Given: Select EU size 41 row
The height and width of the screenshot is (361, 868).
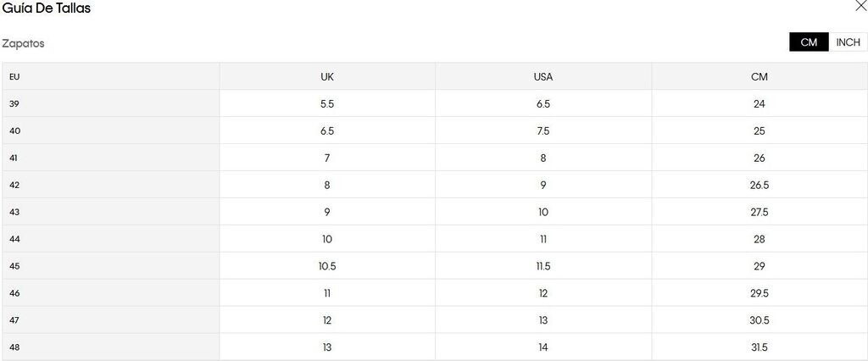Looking at the screenshot, I should click(x=14, y=158).
